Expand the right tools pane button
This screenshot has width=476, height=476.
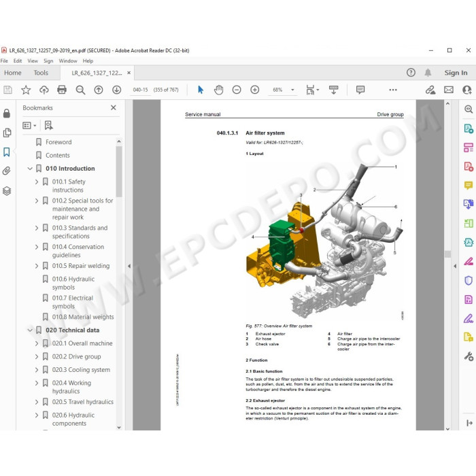click(469, 423)
